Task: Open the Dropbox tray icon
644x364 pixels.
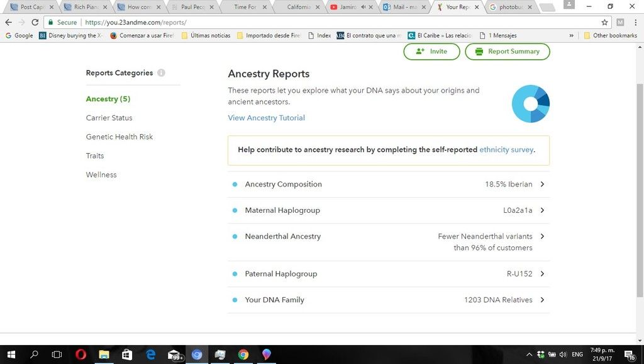Action: pyautogui.click(x=541, y=354)
